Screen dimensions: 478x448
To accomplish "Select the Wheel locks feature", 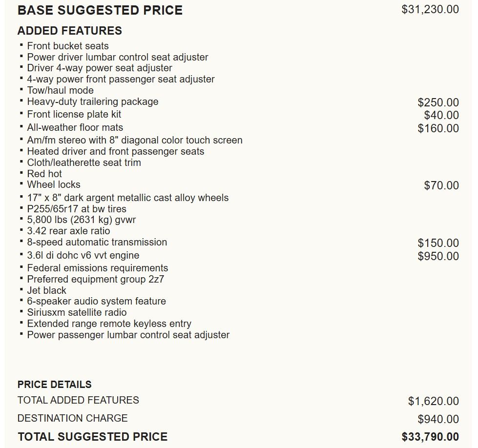I will (x=54, y=184).
